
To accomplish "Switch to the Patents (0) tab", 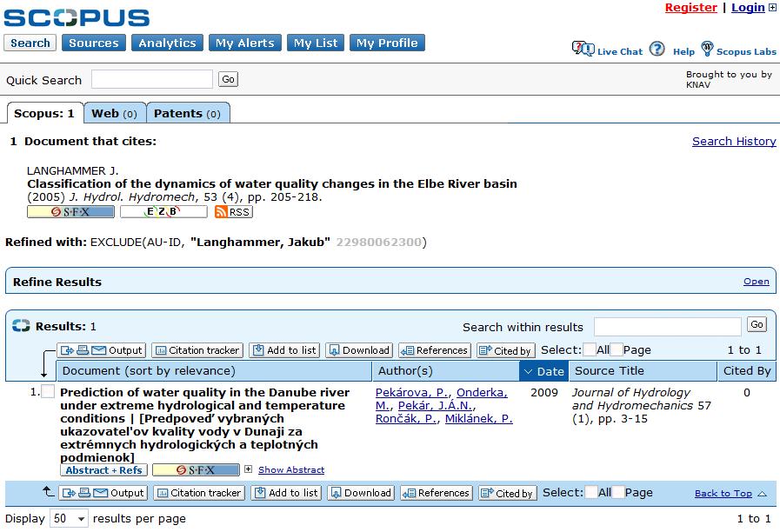I will 188,113.
